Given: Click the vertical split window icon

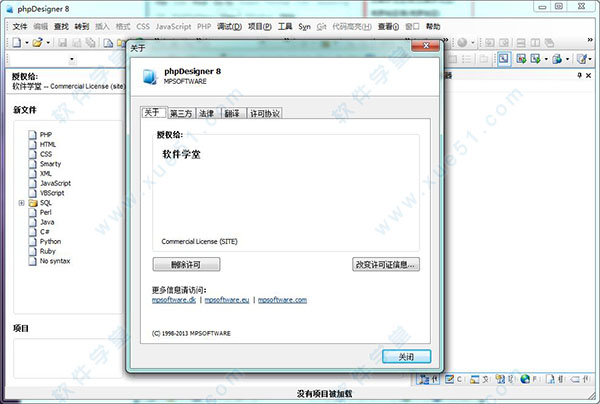Looking at the screenshot, I should (x=535, y=43).
